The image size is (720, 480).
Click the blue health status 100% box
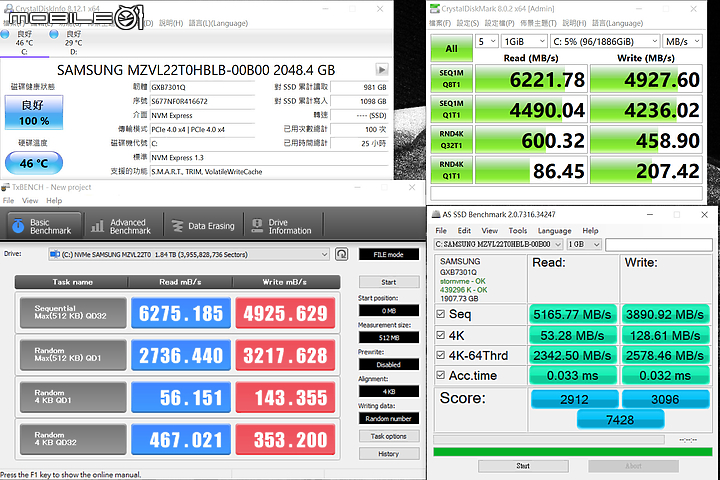click(x=34, y=113)
